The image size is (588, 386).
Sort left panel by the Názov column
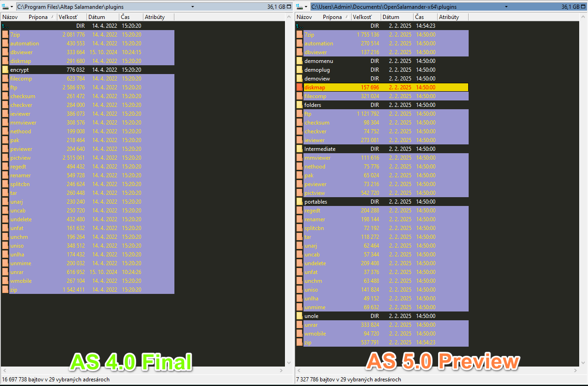[x=10, y=17]
